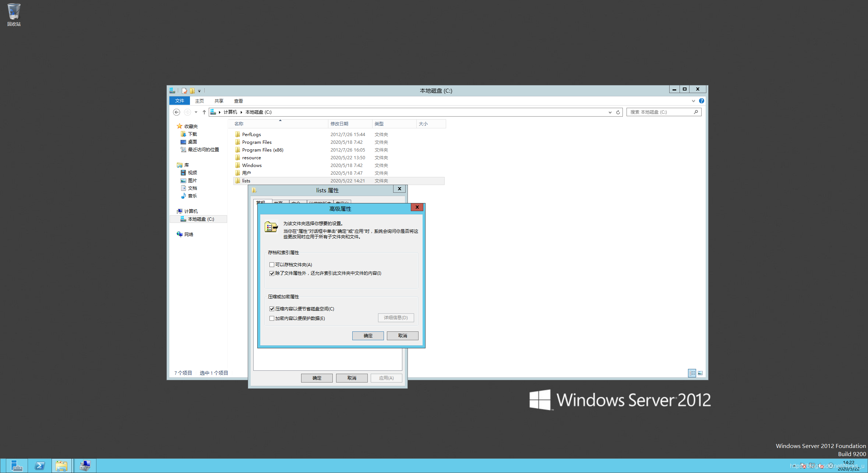The image size is (868, 473).
Task: Expand the address bar history dropdown
Action: (x=610, y=112)
